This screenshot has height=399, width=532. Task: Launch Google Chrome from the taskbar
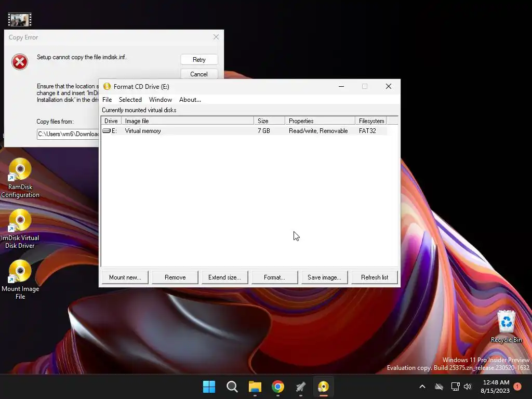point(278,387)
